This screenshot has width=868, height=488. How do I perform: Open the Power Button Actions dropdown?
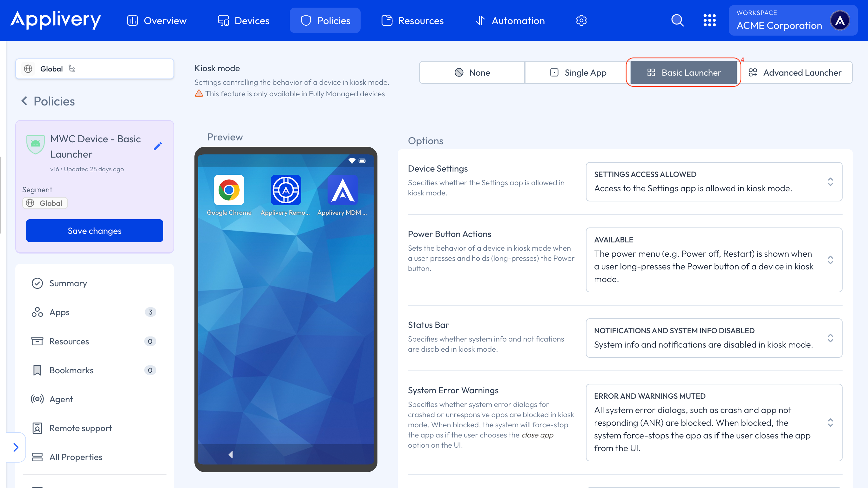(x=714, y=260)
